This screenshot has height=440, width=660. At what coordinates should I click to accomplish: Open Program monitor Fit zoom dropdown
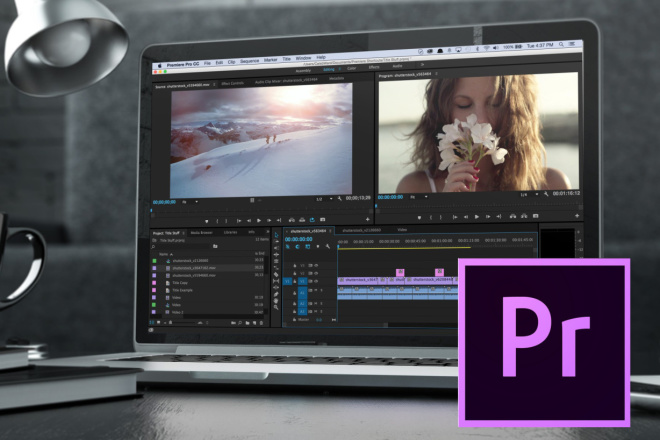[x=419, y=197]
